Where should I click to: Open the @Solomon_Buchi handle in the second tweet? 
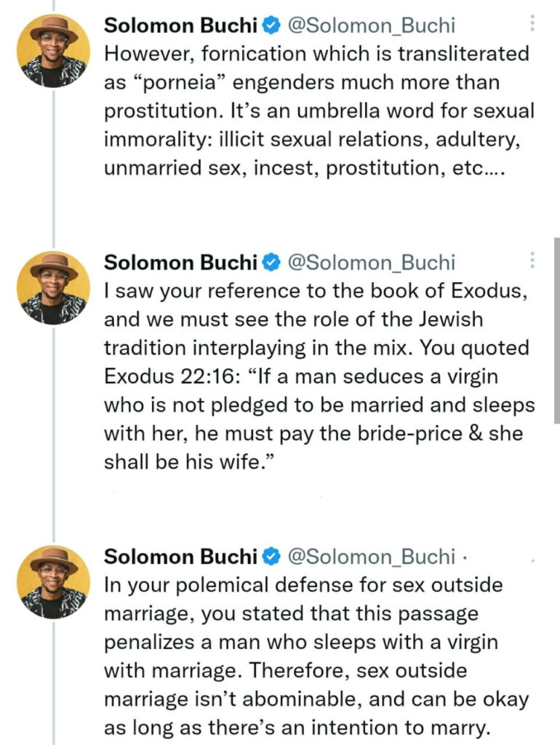(372, 263)
